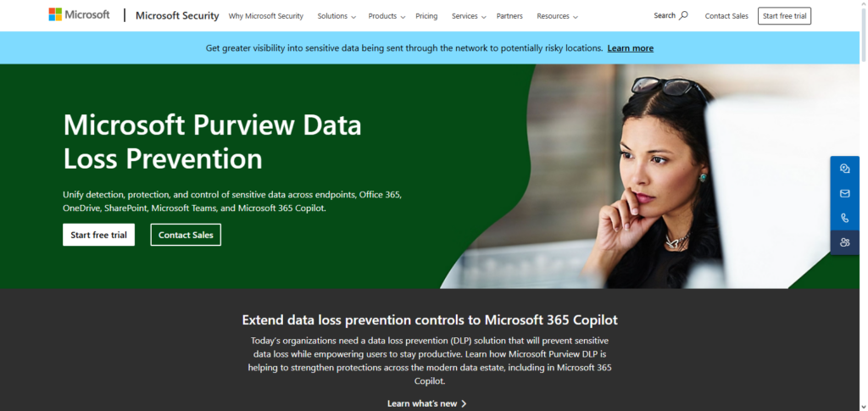Click the Extend data loss prevention controls heading
Image resolution: width=868 pixels, height=411 pixels.
coord(430,319)
